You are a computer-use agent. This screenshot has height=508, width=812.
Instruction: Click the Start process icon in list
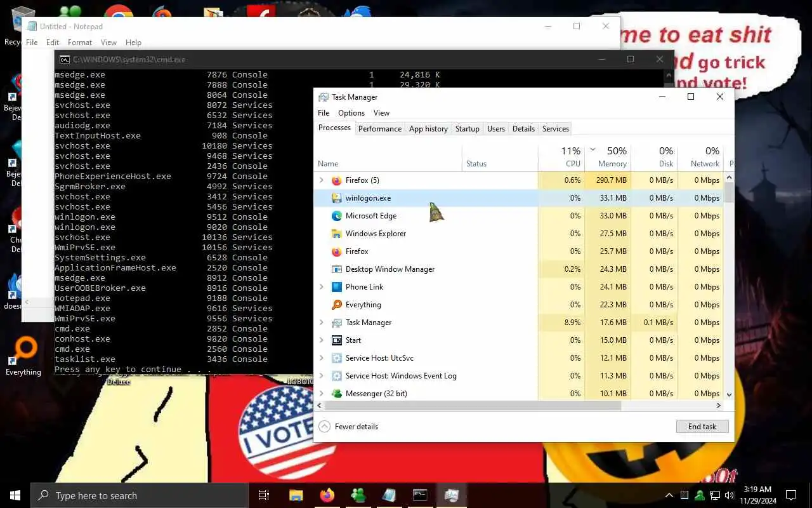(337, 340)
